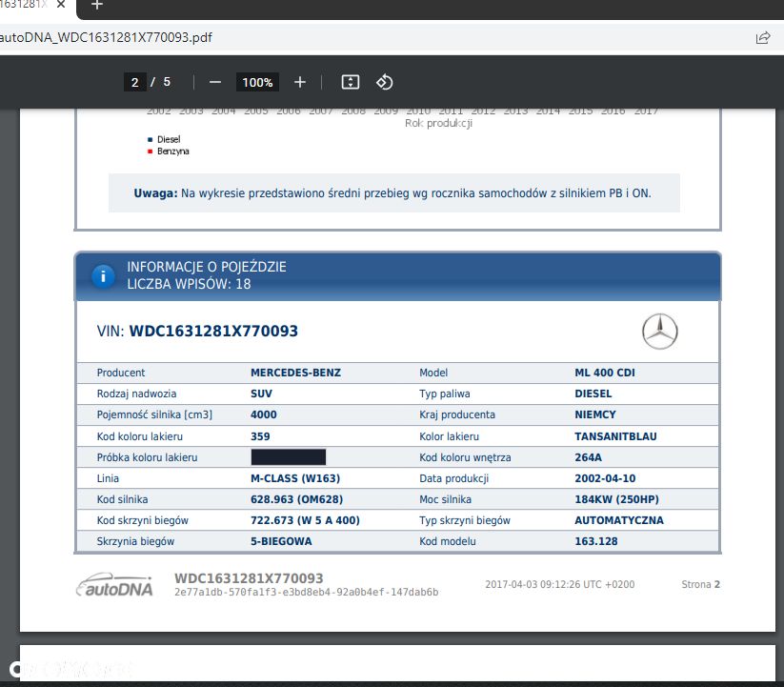Click the ML 400 CDI model value

[605, 373]
